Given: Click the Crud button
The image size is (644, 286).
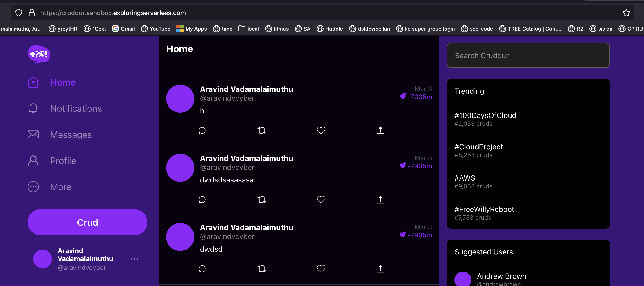Looking at the screenshot, I should click(87, 222).
